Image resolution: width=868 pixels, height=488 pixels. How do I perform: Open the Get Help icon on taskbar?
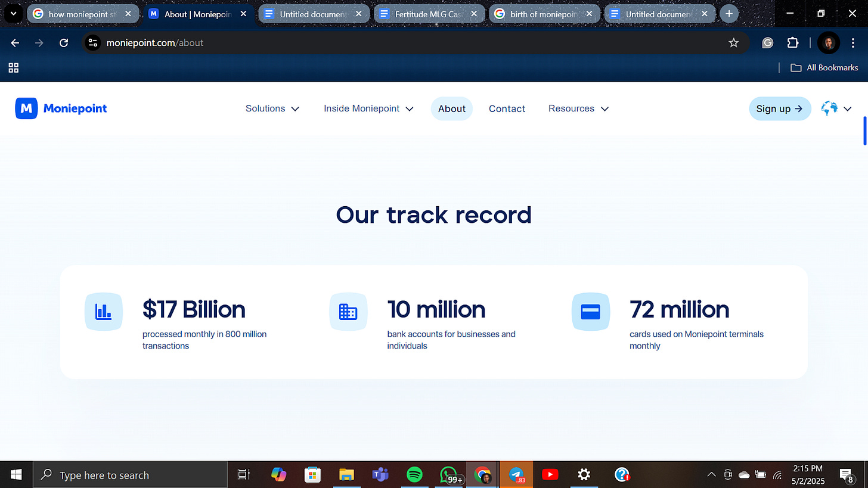pyautogui.click(x=622, y=475)
